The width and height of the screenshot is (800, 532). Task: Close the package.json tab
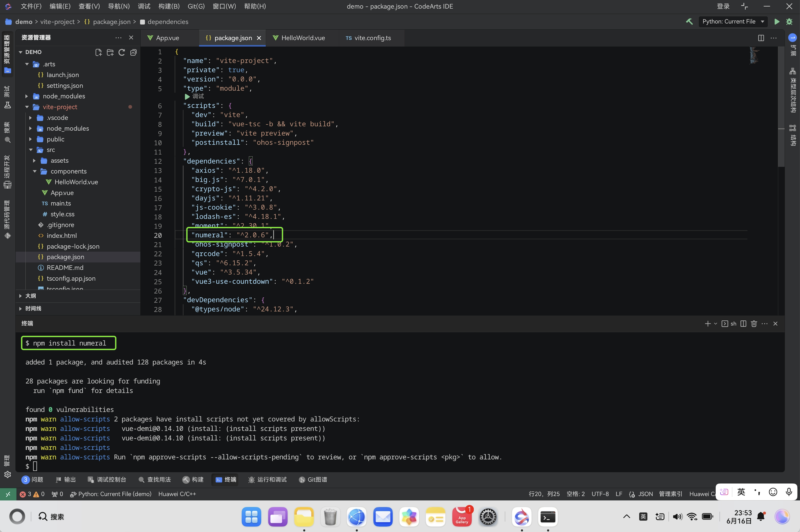point(259,38)
